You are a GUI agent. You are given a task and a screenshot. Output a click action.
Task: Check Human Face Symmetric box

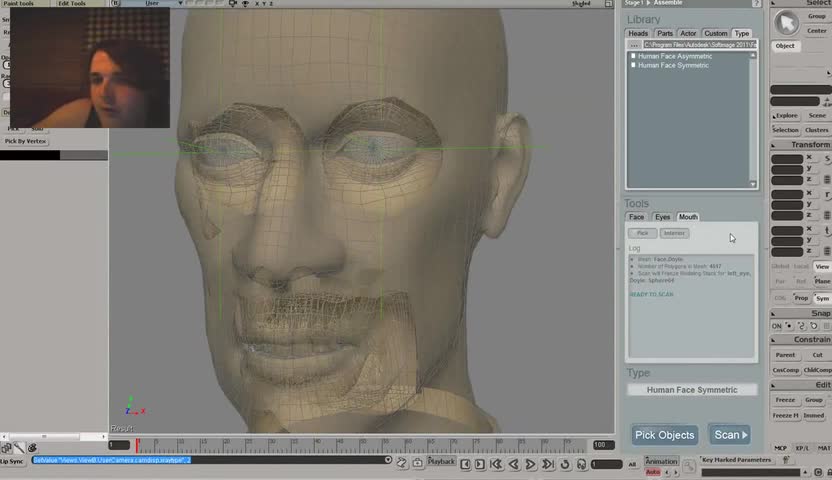click(633, 65)
